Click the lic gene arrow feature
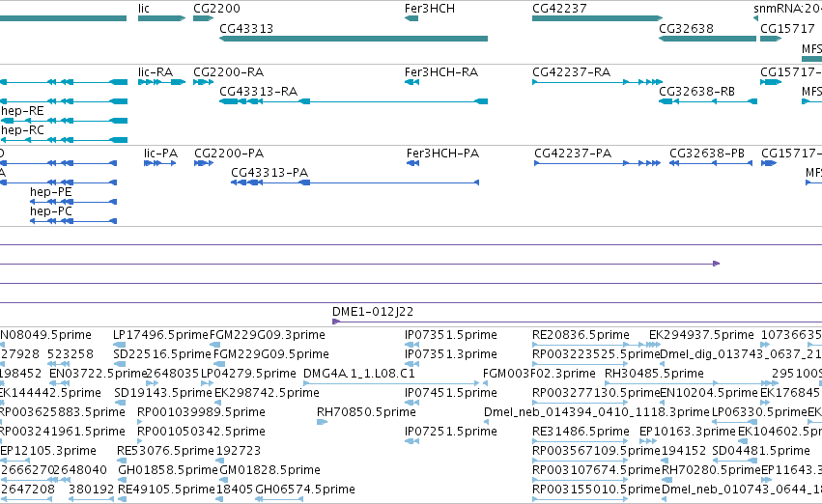This screenshot has height=504, width=822. (x=161, y=18)
